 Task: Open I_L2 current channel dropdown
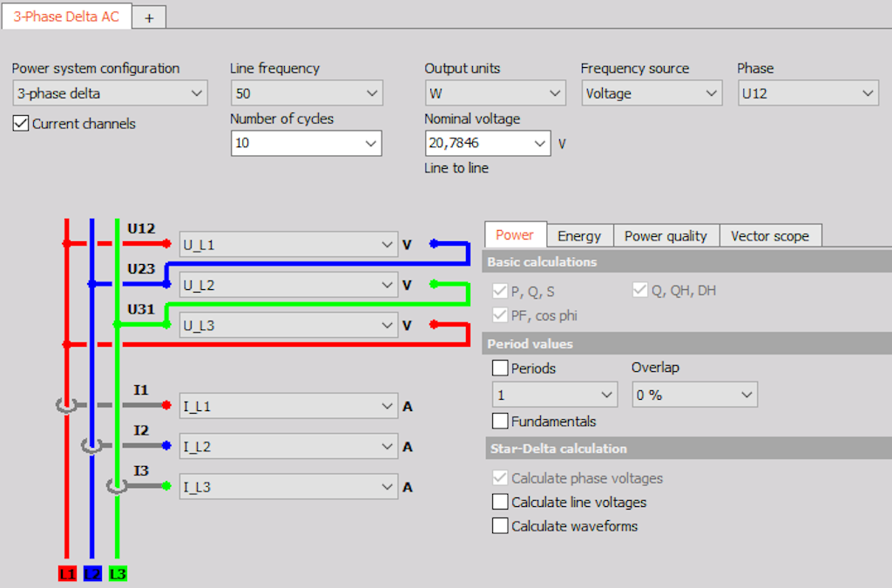pos(288,446)
